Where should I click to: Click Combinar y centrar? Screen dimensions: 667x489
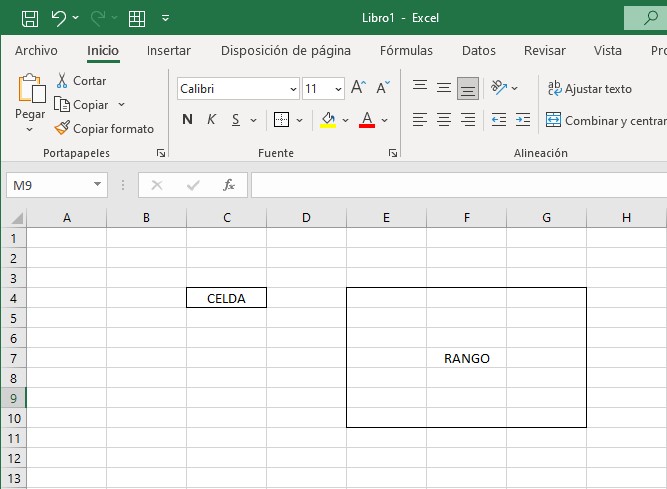coord(606,121)
